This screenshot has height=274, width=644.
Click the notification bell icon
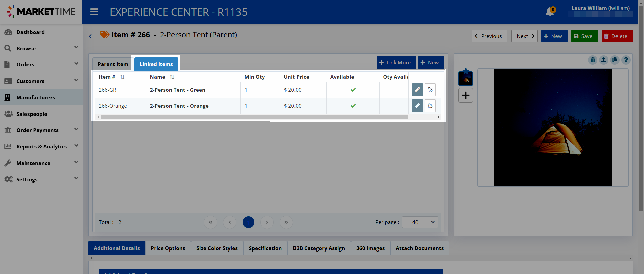(550, 12)
